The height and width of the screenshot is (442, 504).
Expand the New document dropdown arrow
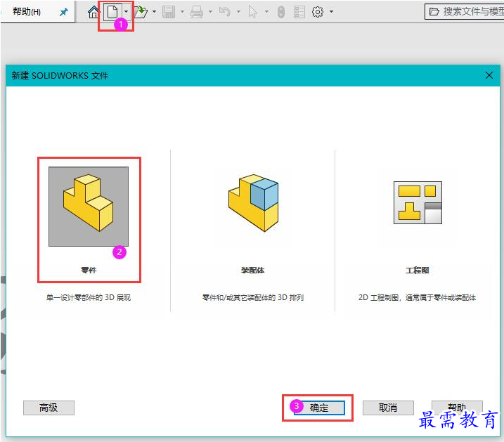pos(126,12)
